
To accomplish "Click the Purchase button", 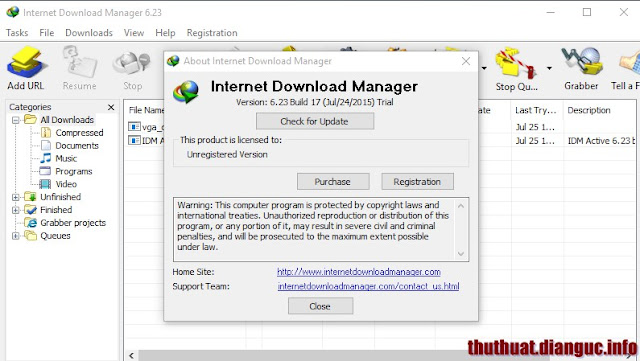I will (x=333, y=182).
